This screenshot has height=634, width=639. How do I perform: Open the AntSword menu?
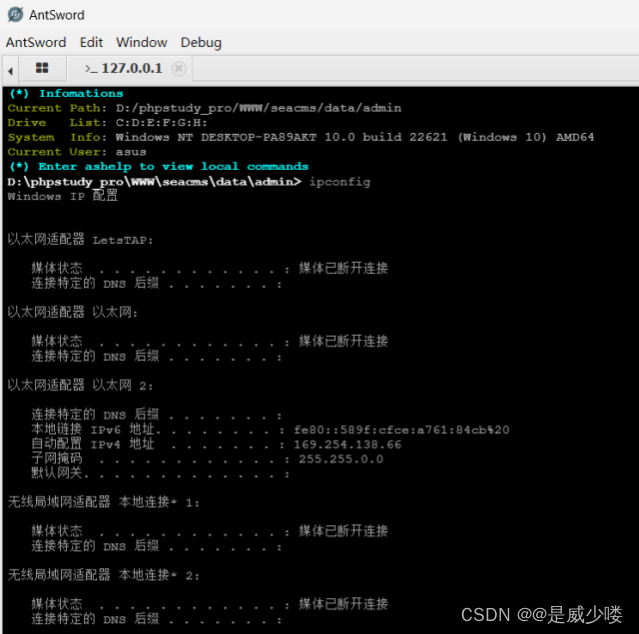click(x=36, y=42)
